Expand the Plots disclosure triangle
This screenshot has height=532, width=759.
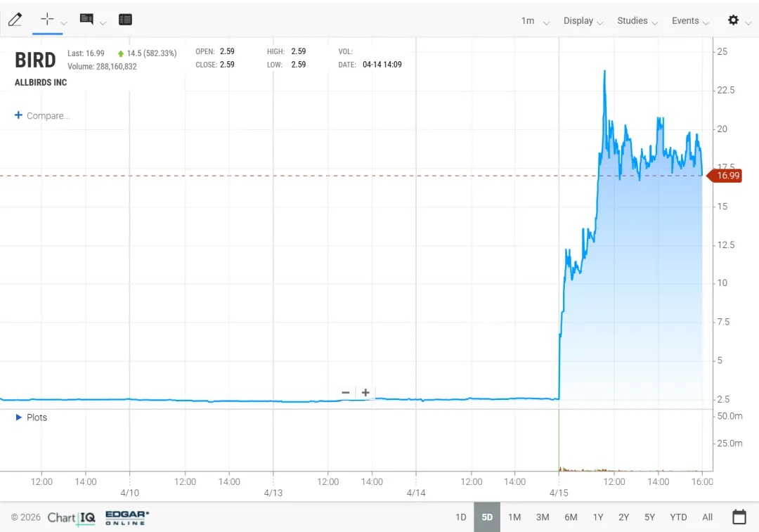19,417
